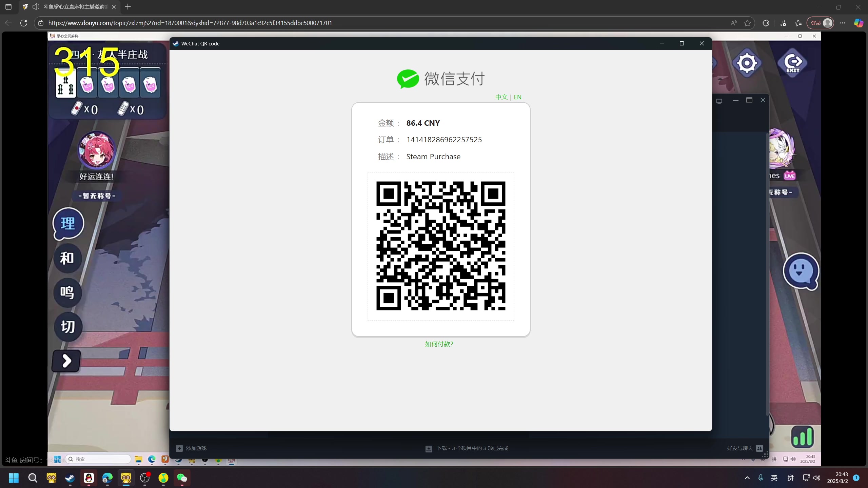Show hidden system tray icons chevron
Image resolution: width=868 pixels, height=488 pixels.
click(747, 478)
